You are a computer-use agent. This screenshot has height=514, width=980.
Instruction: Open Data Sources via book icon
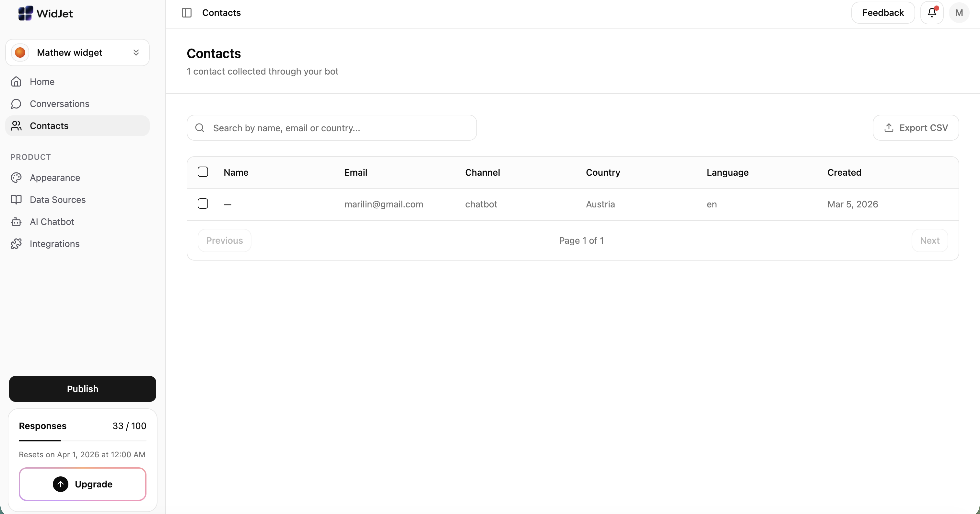tap(16, 200)
